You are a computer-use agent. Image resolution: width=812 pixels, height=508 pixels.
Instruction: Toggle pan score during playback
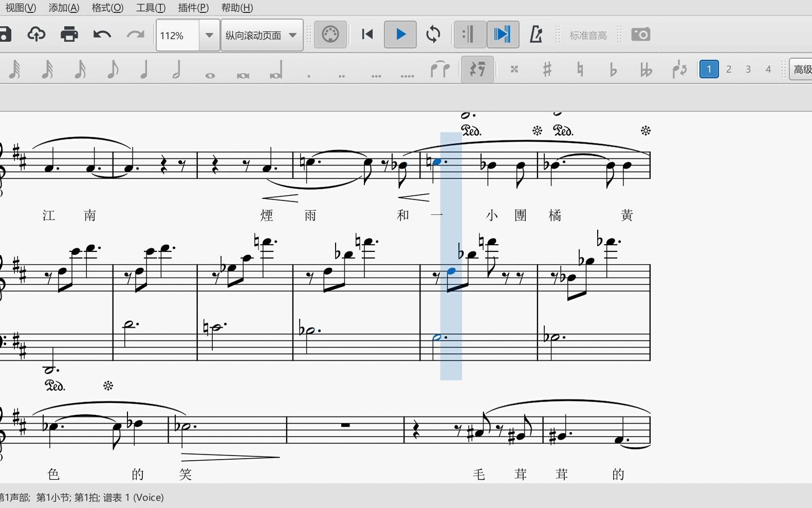point(503,34)
